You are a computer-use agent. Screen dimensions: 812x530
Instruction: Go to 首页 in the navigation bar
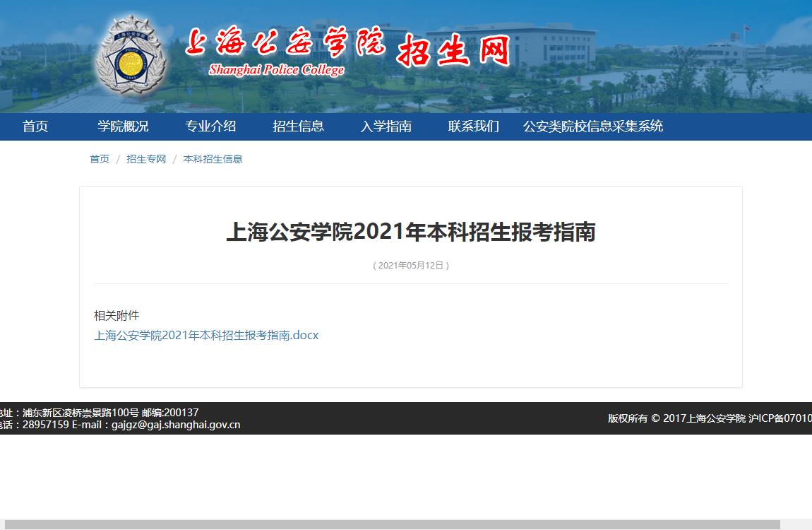[x=35, y=126]
